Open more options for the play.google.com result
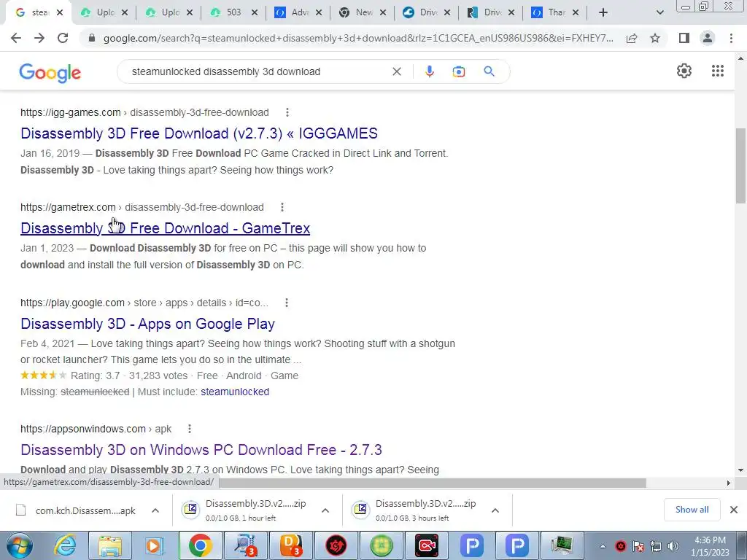The width and height of the screenshot is (747, 560). pyautogui.click(x=286, y=303)
